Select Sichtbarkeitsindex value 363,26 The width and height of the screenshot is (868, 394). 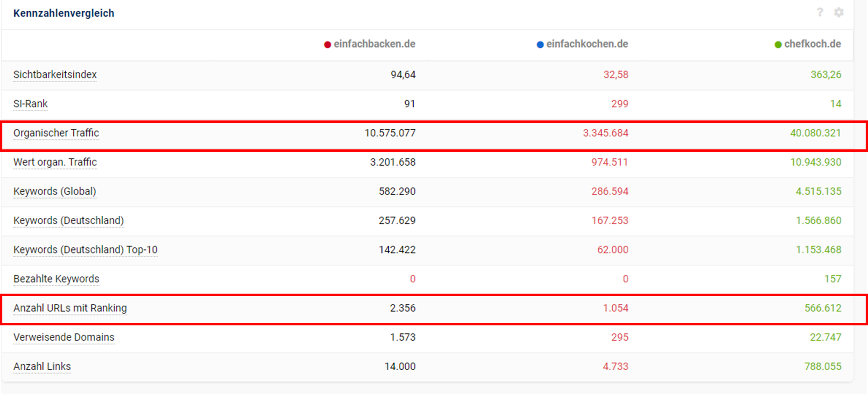pyautogui.click(x=826, y=75)
